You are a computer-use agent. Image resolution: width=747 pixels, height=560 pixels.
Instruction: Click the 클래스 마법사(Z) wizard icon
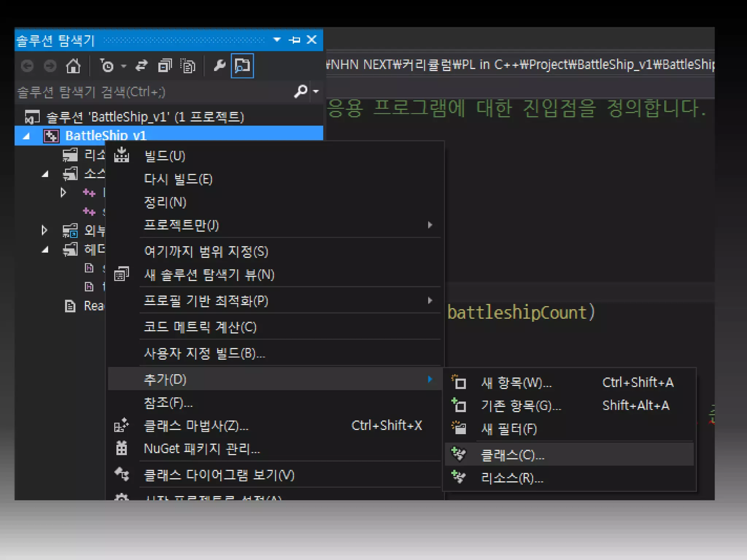tap(121, 425)
